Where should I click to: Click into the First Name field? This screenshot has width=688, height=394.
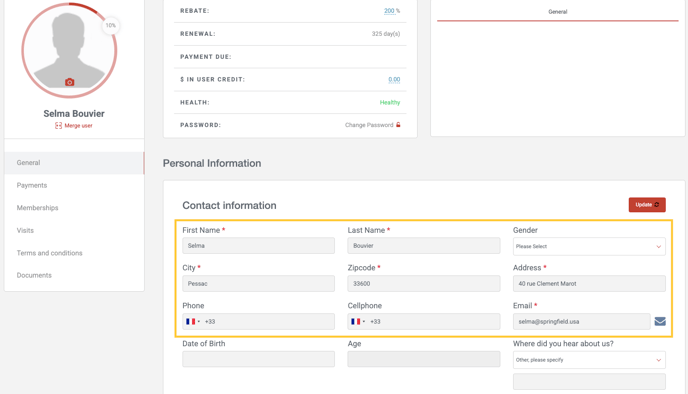coord(258,246)
